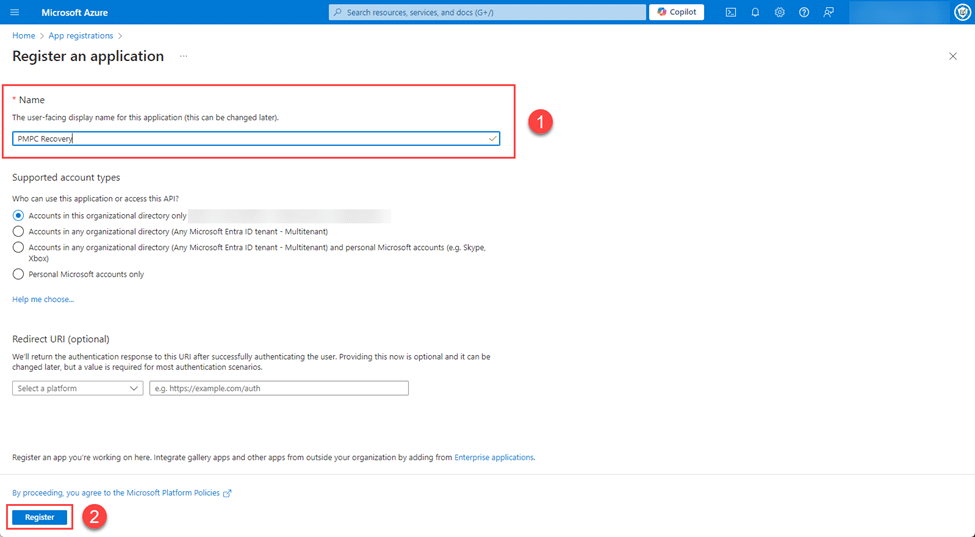Navigate to App registrations breadcrumb

click(81, 36)
